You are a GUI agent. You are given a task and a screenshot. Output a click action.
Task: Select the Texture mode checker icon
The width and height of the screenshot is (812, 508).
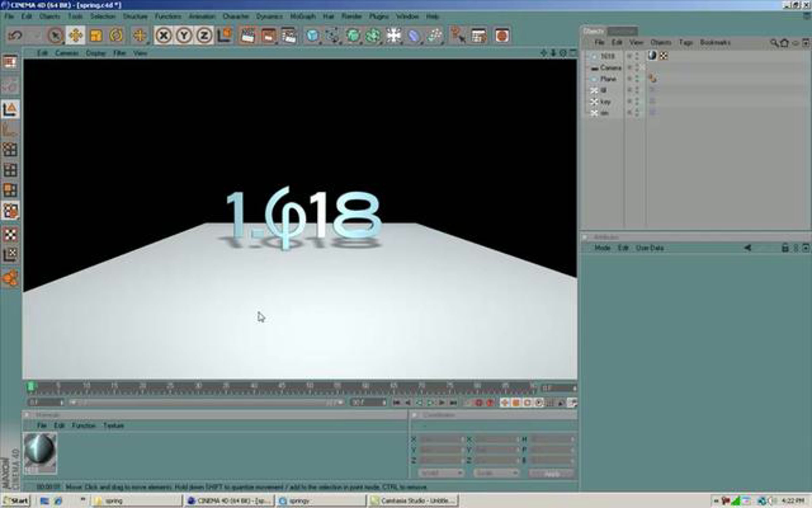10,234
